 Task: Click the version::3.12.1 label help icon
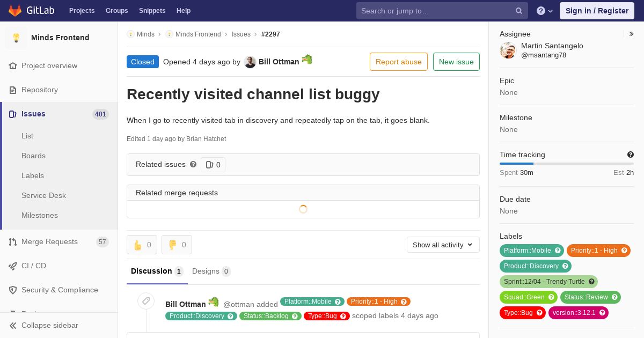(602, 313)
